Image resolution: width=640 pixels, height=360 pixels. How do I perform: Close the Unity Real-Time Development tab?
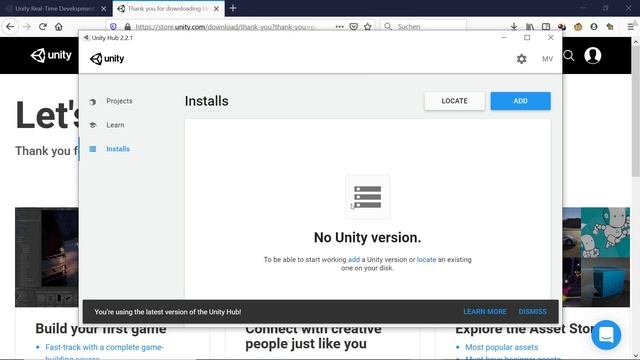[x=103, y=9]
